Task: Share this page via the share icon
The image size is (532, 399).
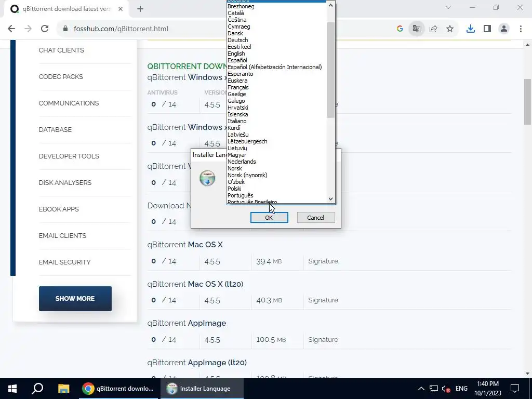Action: (x=433, y=29)
